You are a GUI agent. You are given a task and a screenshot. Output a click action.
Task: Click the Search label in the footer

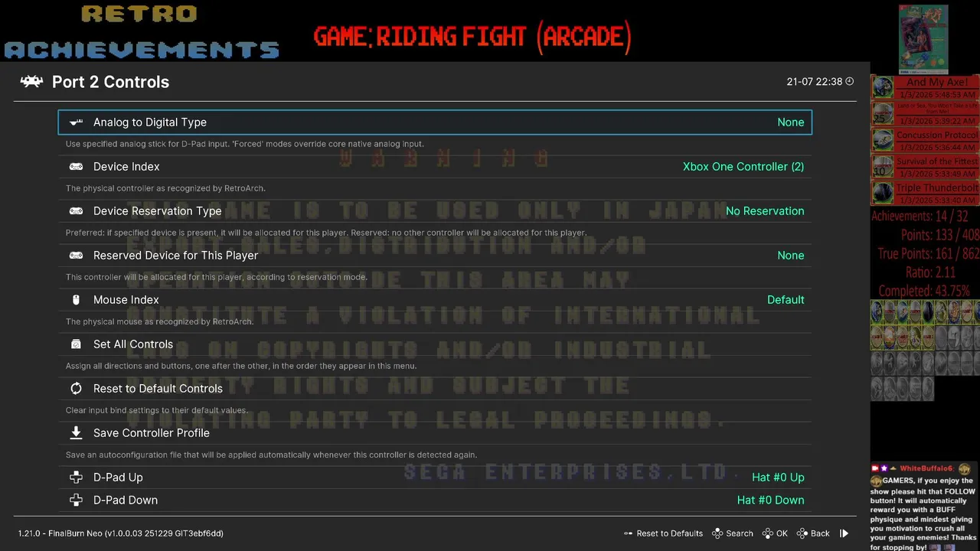tap(740, 533)
